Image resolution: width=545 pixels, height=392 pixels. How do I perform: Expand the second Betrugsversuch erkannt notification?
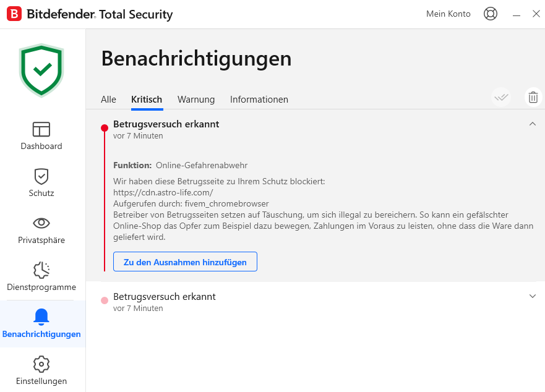[533, 296]
